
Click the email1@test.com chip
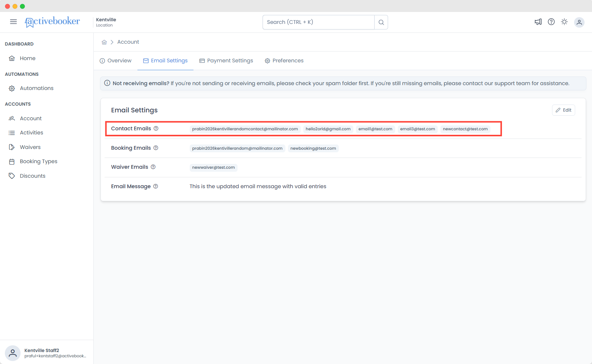(375, 129)
